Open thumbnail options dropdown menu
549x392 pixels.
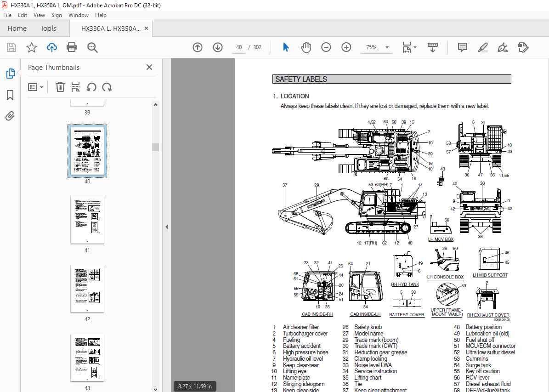click(x=35, y=87)
